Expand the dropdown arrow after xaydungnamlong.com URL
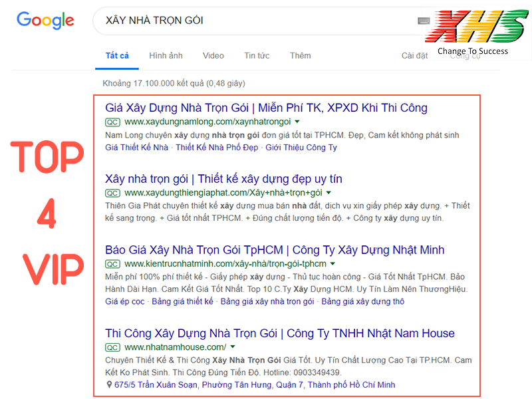Screen dimensions: 532x399 point(297,122)
